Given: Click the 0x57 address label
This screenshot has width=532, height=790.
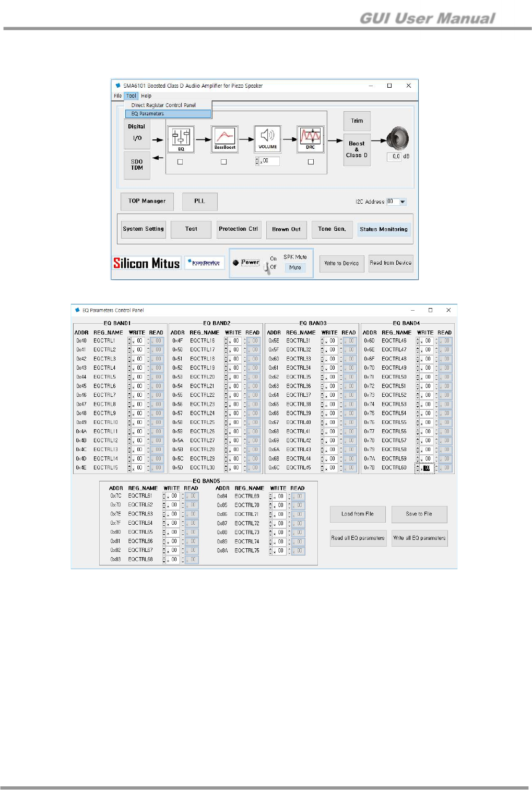Looking at the screenshot, I should tap(178, 414).
